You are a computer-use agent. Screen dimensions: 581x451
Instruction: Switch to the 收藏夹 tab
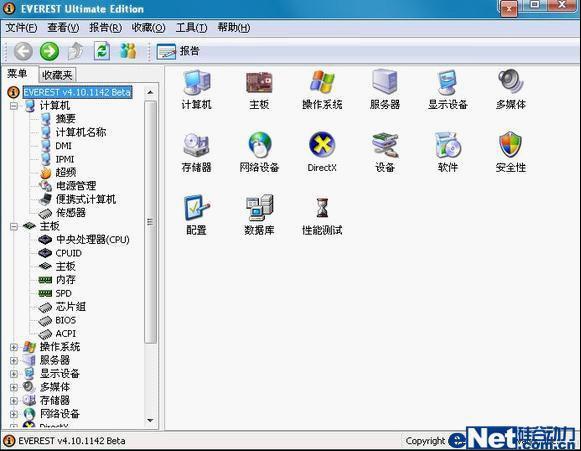click(x=57, y=75)
